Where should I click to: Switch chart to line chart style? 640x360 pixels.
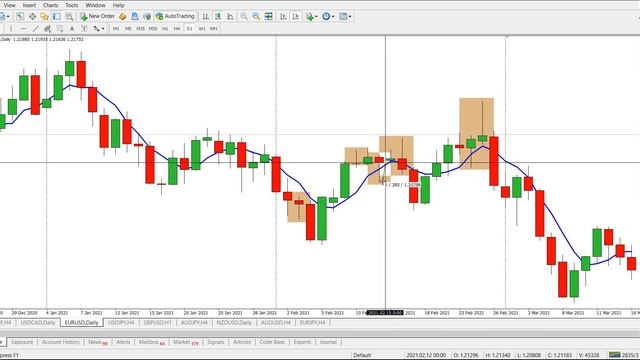230,16
